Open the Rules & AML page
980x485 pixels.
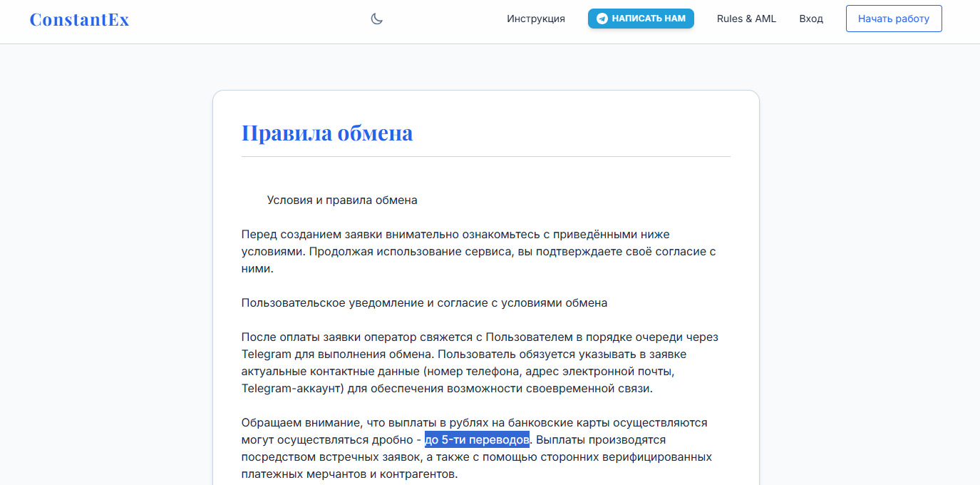746,19
